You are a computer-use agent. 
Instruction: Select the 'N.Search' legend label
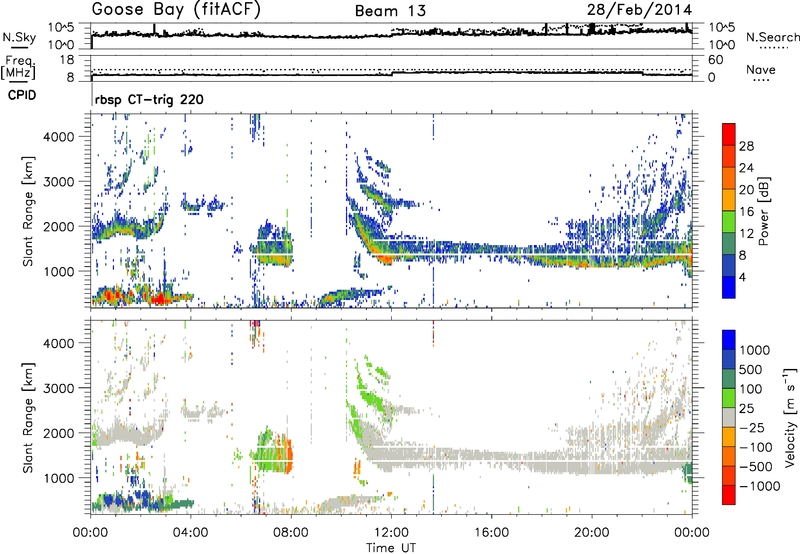[x=772, y=37]
